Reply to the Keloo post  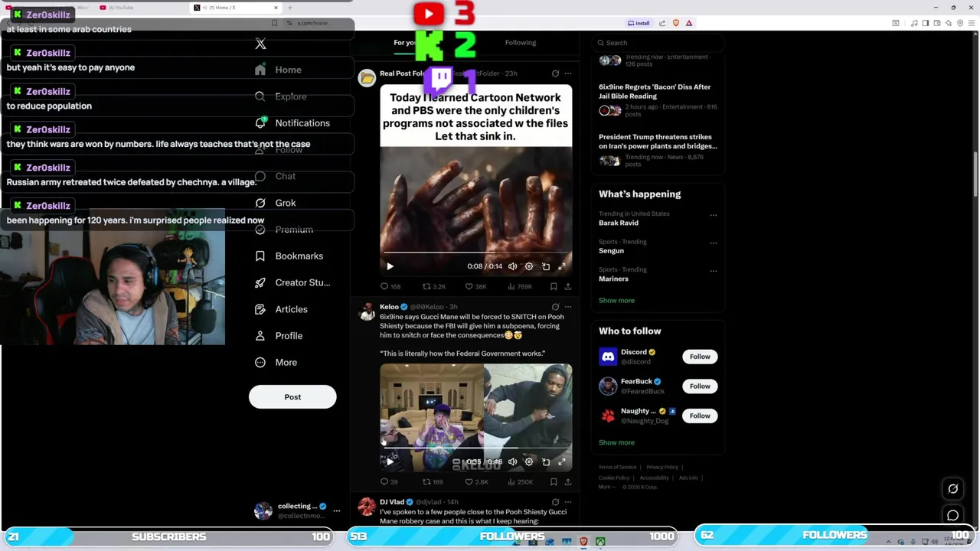click(x=389, y=482)
